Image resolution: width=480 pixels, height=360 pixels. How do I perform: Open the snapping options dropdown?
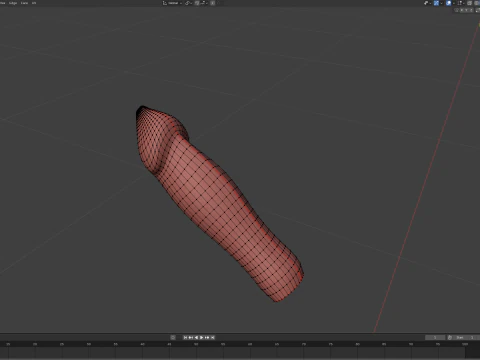[204, 3]
